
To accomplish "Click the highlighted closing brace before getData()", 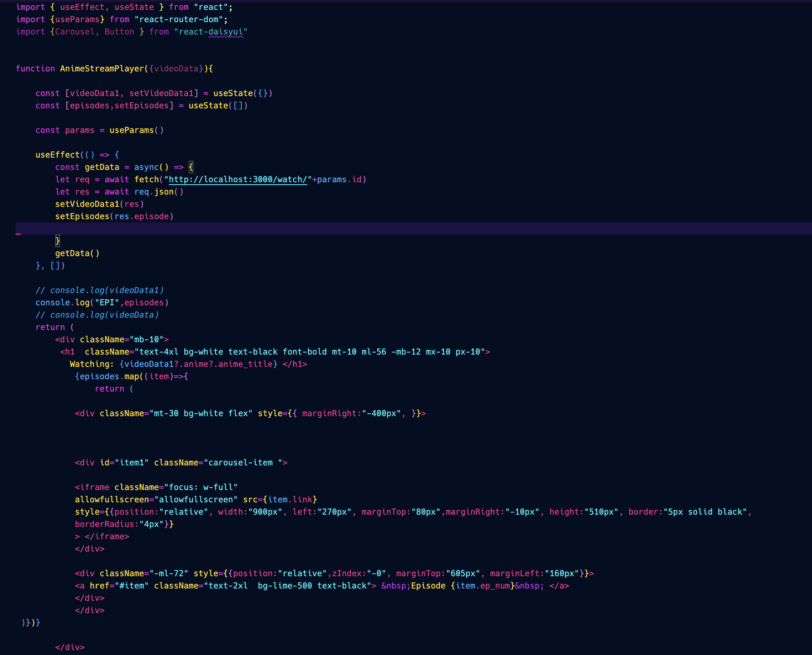I will [x=57, y=240].
